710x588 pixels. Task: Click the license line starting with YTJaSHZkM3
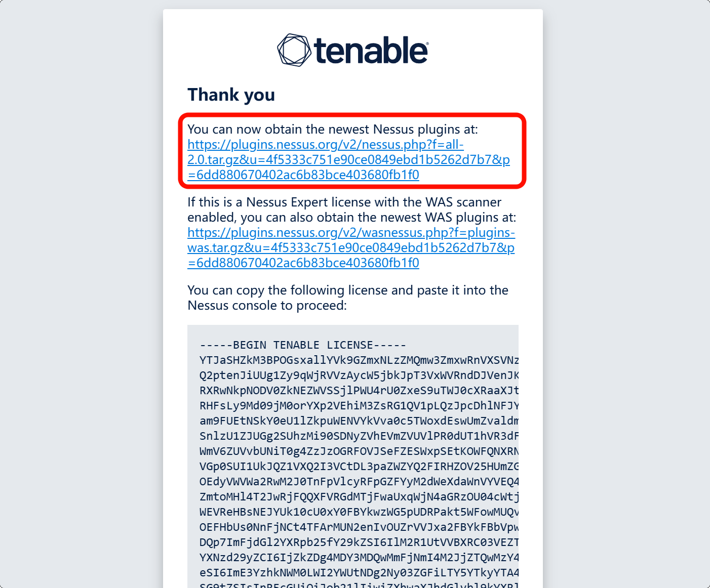pyautogui.click(x=359, y=360)
